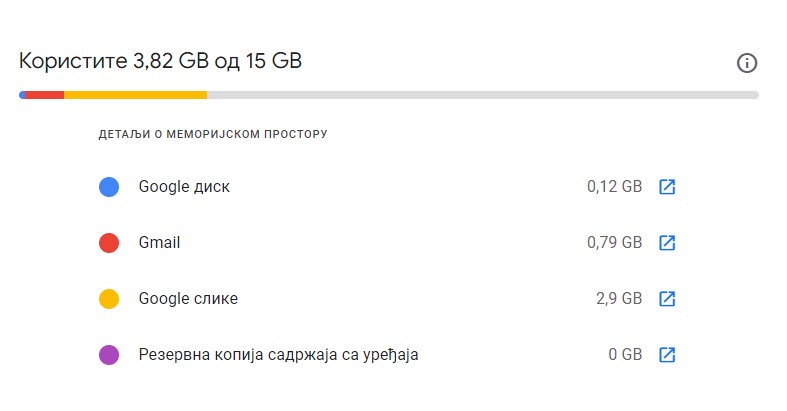Select the Google слике label
Viewport: 787px width, 411px height.
188,299
